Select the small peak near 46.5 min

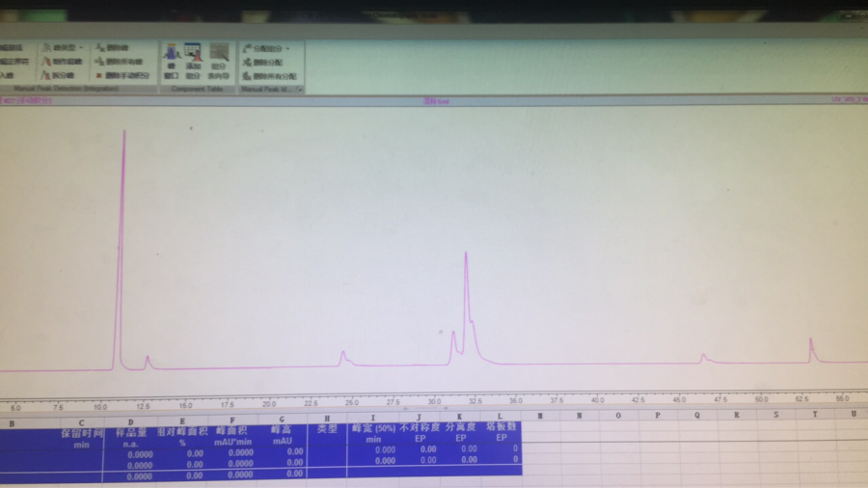[704, 358]
